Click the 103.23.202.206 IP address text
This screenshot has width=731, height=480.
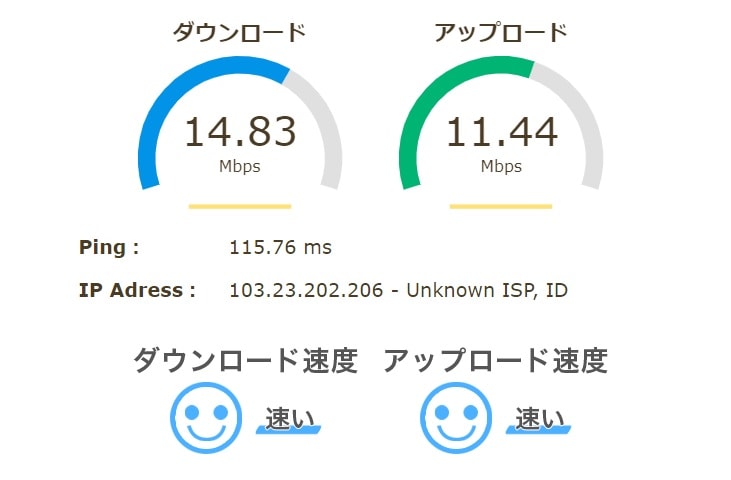(x=306, y=290)
